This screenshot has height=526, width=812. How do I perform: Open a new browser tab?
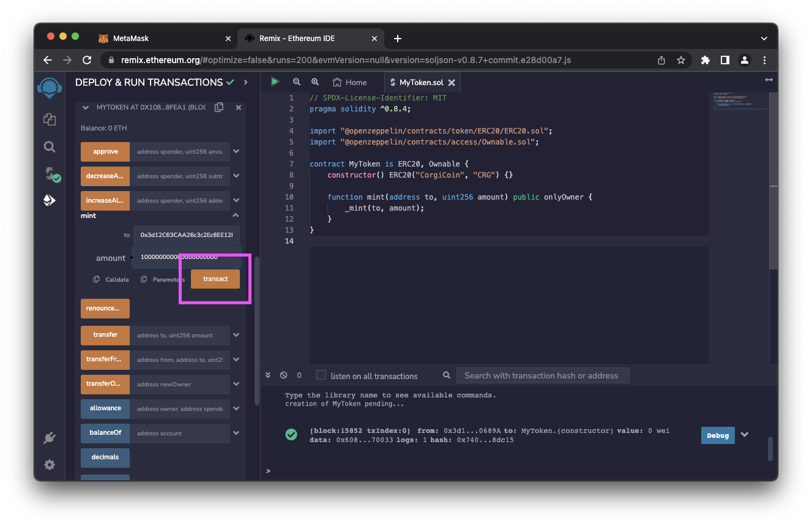click(398, 38)
